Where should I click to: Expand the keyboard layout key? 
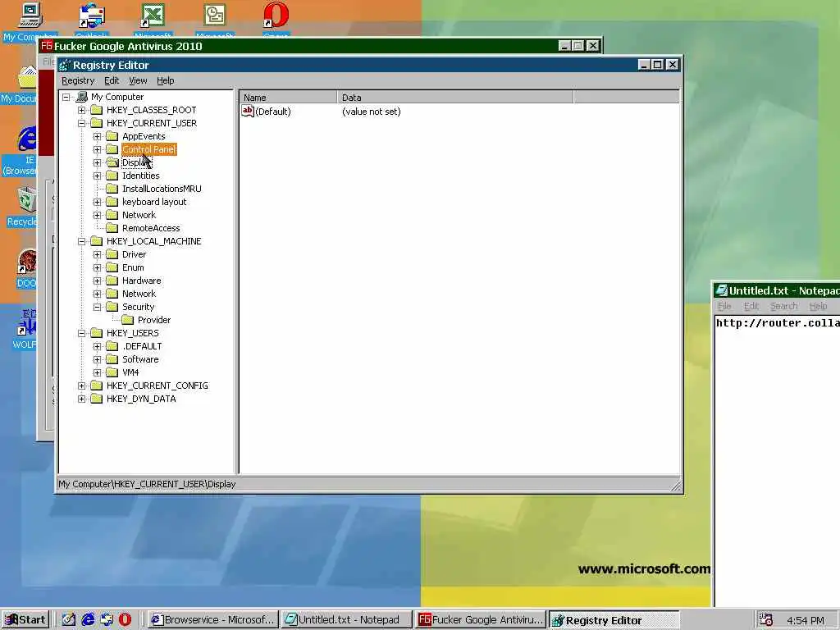pos(97,202)
